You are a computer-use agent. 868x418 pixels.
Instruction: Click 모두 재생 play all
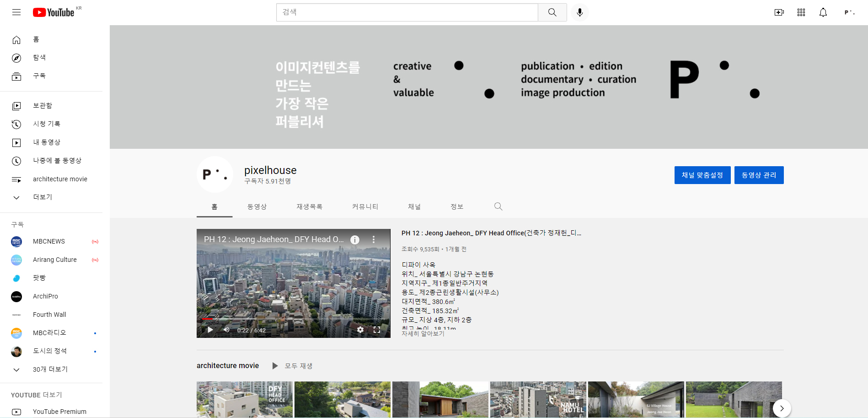point(293,366)
